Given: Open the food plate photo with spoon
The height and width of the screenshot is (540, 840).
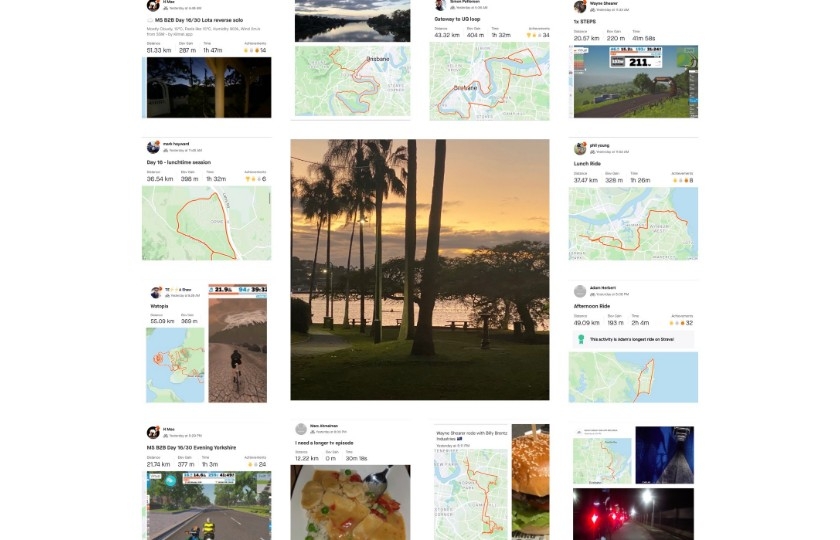Looking at the screenshot, I should 350,502.
